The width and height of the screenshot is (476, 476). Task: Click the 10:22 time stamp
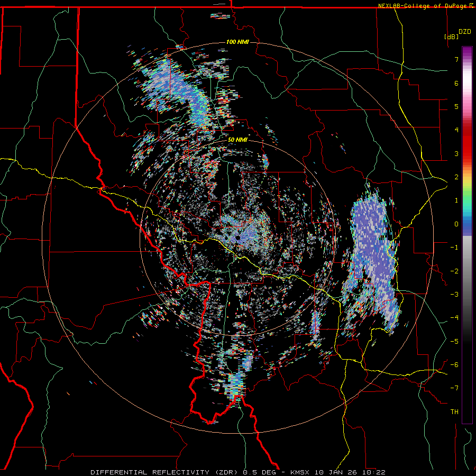[375, 472]
